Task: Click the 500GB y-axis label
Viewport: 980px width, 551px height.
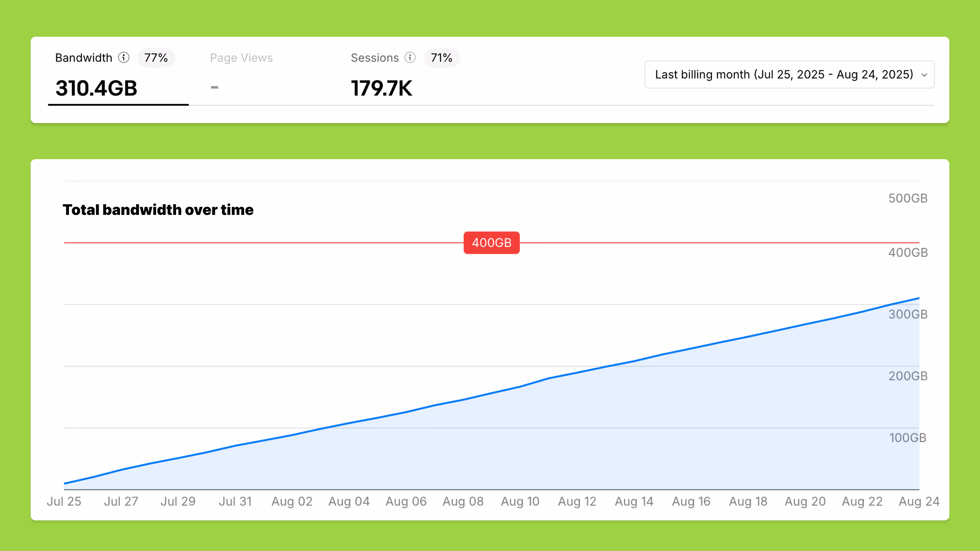Action: tap(908, 198)
